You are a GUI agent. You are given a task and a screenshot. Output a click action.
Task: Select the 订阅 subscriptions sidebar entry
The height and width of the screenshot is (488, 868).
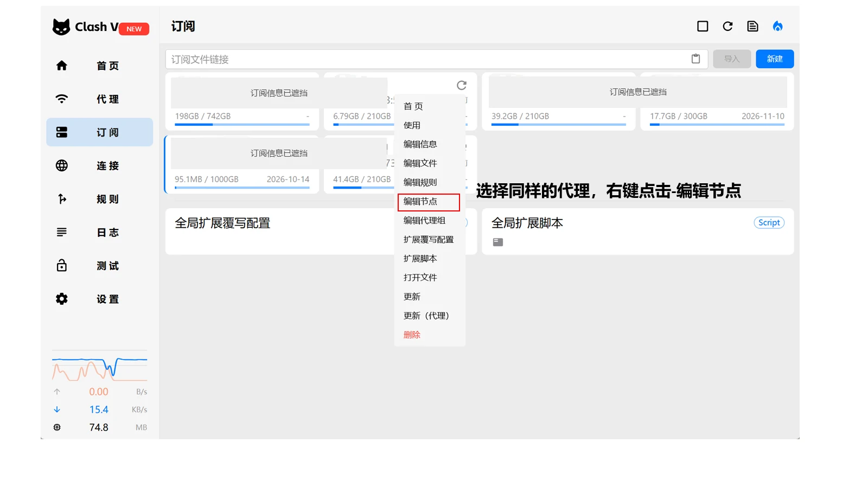click(100, 132)
